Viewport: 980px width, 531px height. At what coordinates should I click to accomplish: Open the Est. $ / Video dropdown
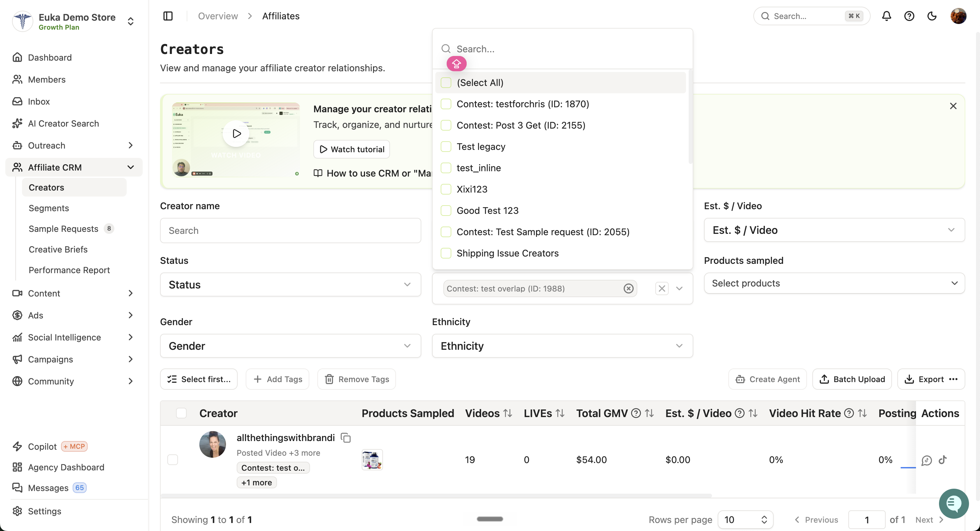[x=834, y=230]
